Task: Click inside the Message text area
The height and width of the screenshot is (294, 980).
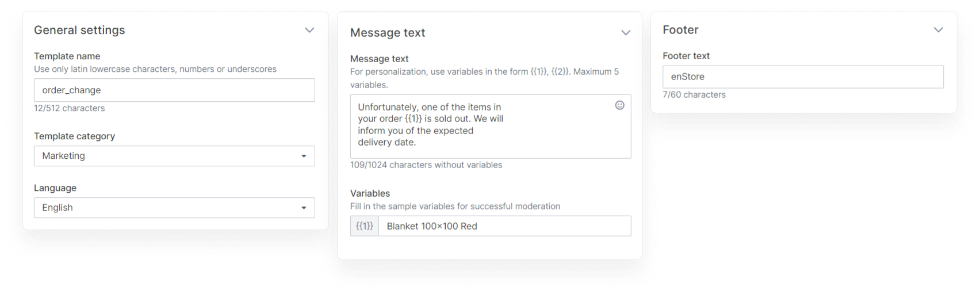Action: 491,127
